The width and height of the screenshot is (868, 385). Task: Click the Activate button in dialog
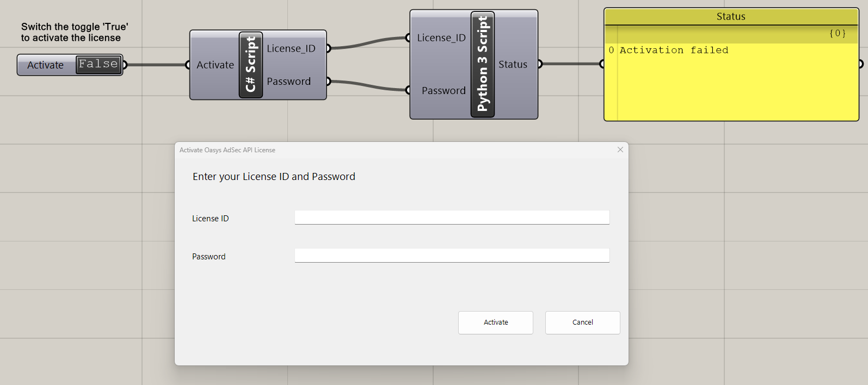[x=496, y=322]
